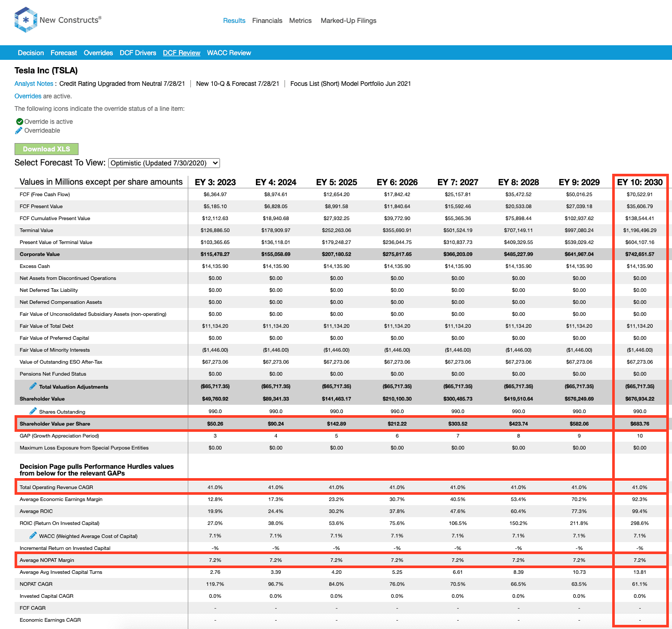This screenshot has height=629, width=672.
Task: Click the $70,522.91 FCF value for 2030
Action: [x=640, y=195]
